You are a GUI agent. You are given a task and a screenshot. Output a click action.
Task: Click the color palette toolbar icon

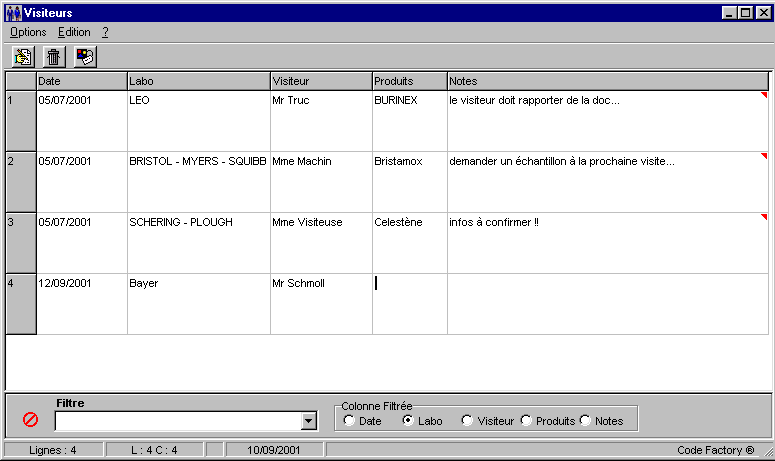click(85, 57)
